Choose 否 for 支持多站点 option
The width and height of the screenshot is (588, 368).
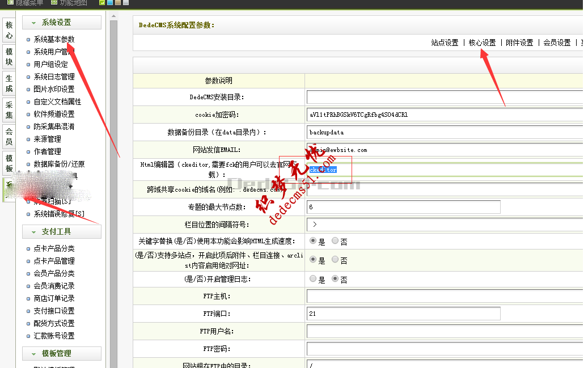335,259
